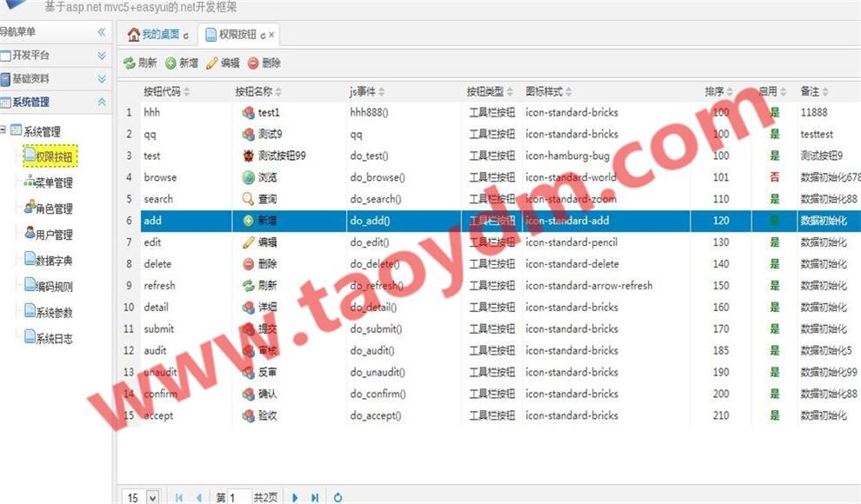The image size is (861, 504).
Task: Go to the next page
Action: 296,498
